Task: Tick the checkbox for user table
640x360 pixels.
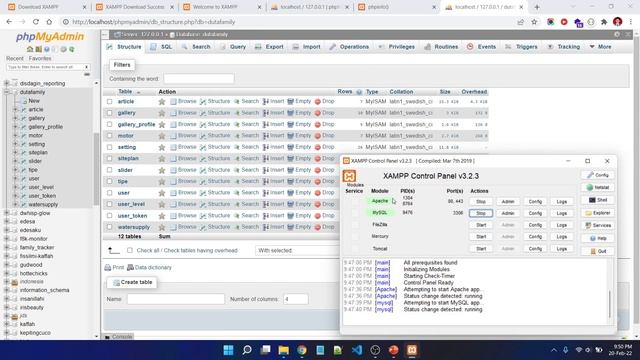Action: click(x=109, y=193)
